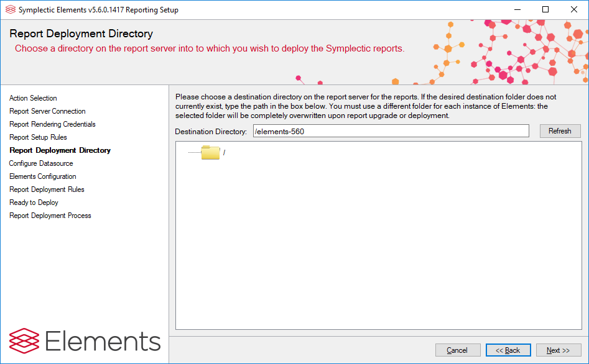Select Configure Datasource step
This screenshot has width=589, height=364.
click(41, 163)
